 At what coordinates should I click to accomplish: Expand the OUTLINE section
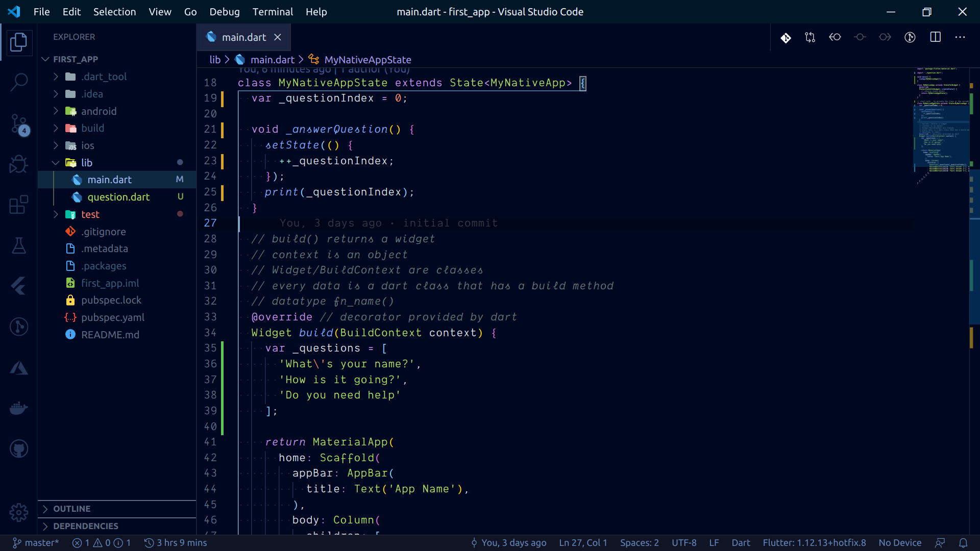click(71, 509)
